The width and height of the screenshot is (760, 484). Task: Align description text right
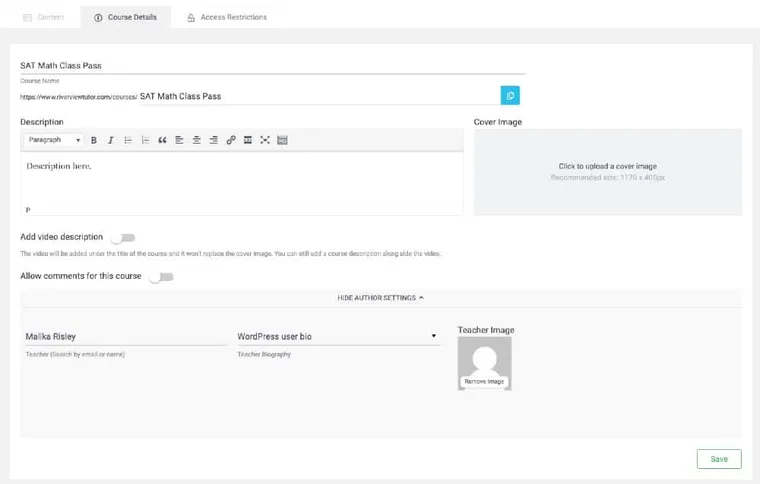pyautogui.click(x=213, y=140)
